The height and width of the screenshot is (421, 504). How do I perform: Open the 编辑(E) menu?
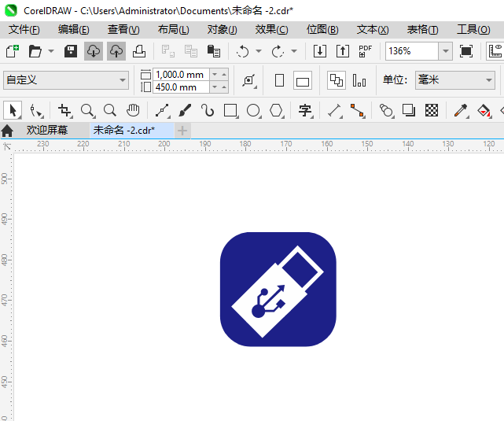tap(74, 30)
